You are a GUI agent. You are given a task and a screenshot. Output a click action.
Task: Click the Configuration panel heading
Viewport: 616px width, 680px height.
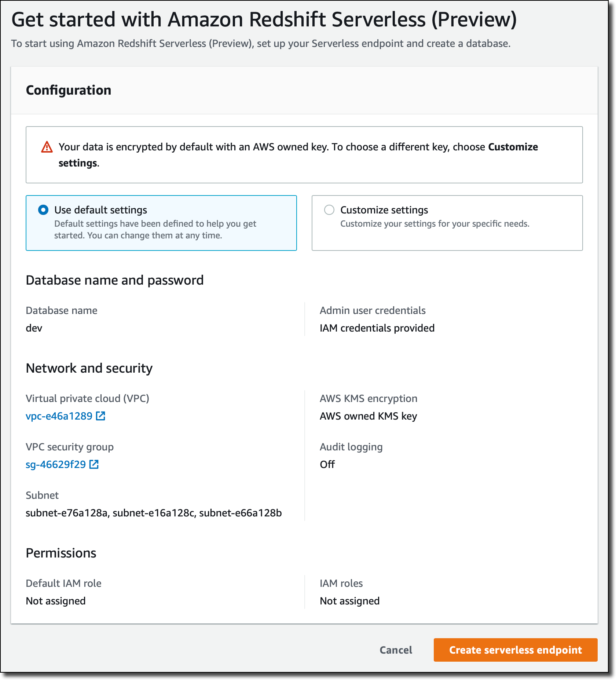[x=69, y=90]
